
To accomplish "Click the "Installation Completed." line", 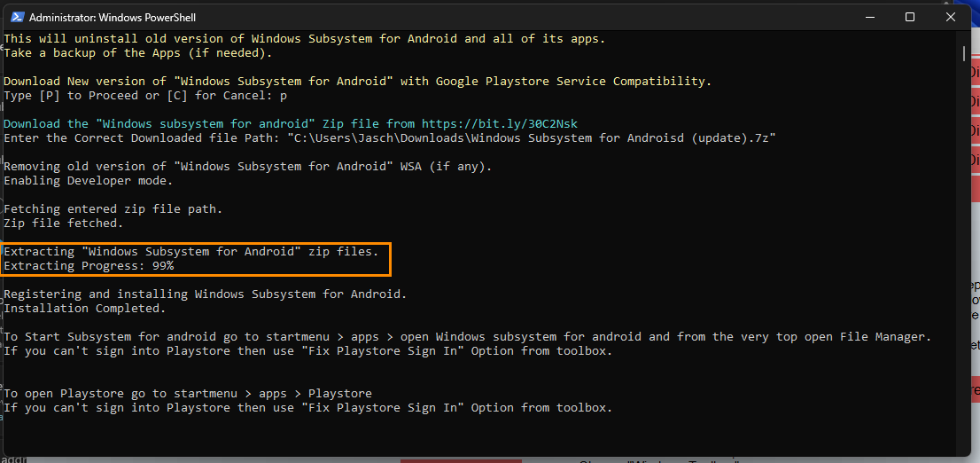I will [85, 309].
